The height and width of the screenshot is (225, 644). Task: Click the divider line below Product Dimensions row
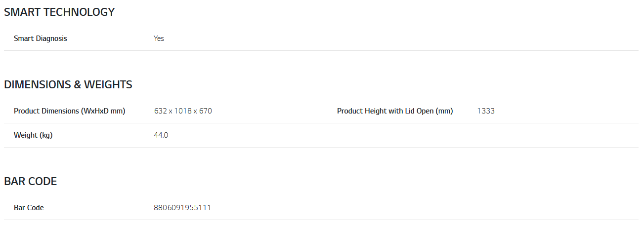[x=321, y=123]
